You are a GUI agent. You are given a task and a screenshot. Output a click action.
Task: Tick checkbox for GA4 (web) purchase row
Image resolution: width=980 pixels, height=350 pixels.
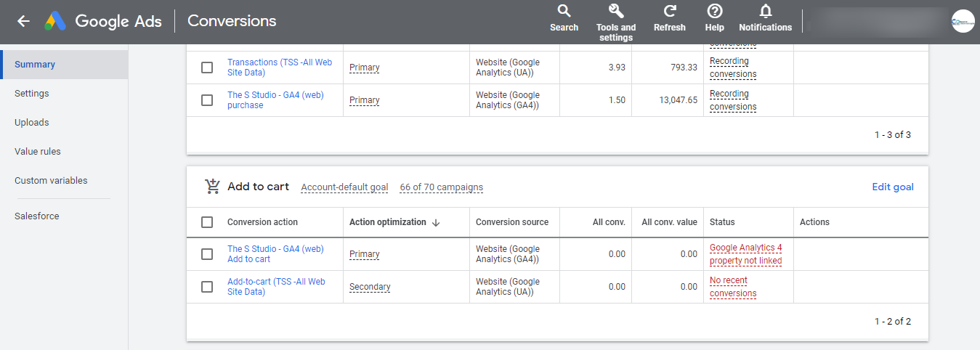[x=207, y=100]
